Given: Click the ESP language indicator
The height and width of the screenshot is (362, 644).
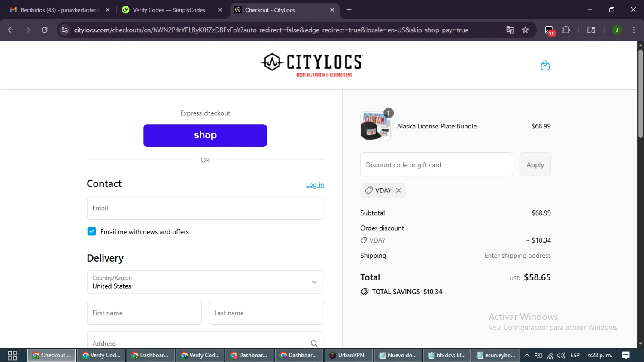Looking at the screenshot, I should click(x=575, y=355).
